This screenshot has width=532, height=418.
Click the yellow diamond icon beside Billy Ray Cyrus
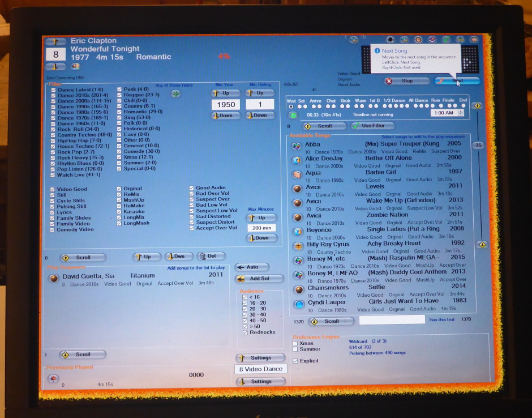point(482,245)
